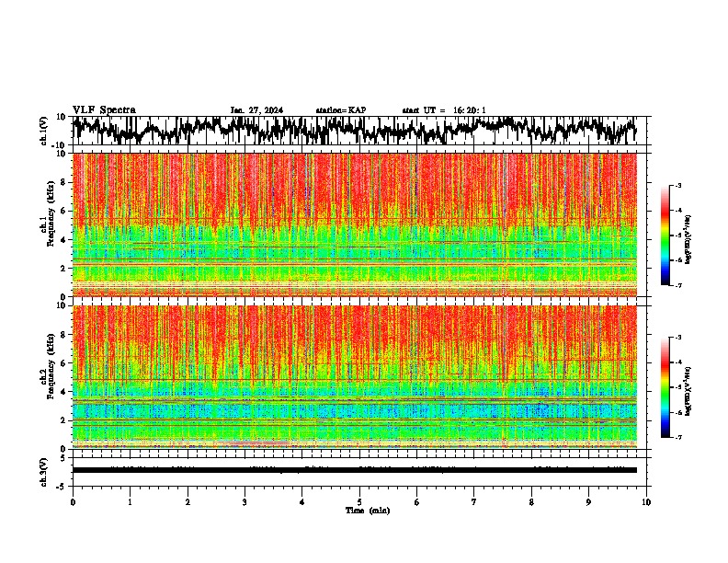The height and width of the screenshot is (563, 728).
Task: Click the "7" tick on the Time axis
Action: tap(474, 502)
